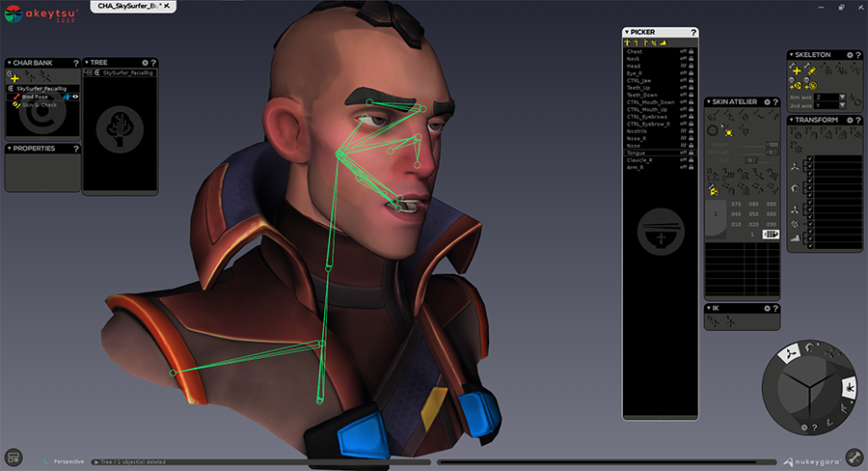Click the large weight value 1 button
The height and width of the screenshot is (471, 868).
(x=716, y=214)
